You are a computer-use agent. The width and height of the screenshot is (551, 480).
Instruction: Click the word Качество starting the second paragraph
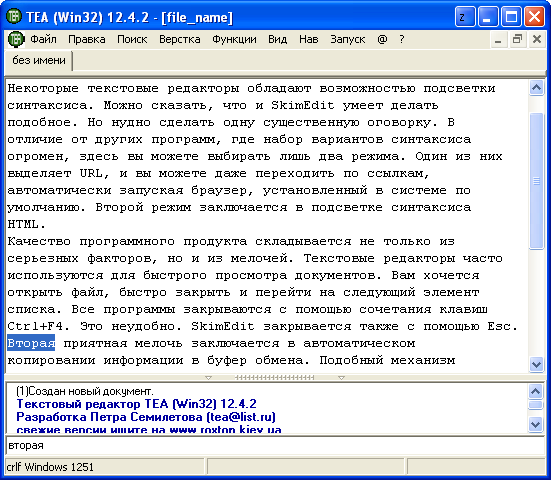pyautogui.click(x=39, y=241)
